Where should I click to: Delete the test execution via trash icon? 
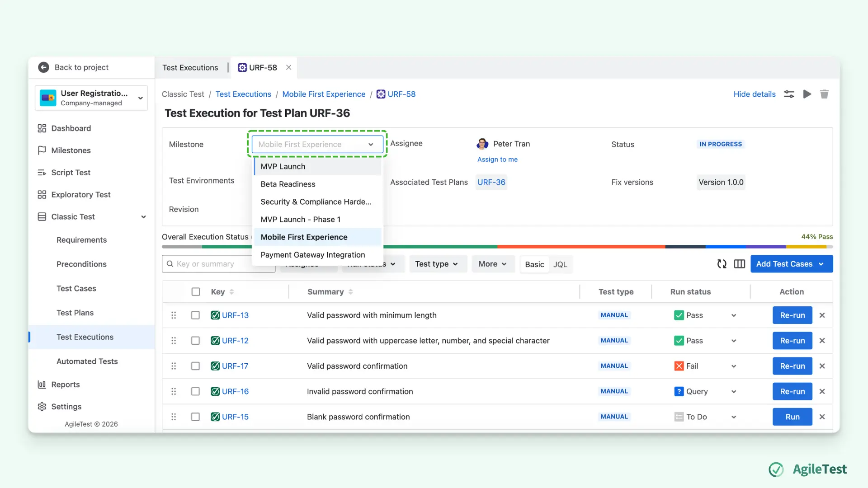point(824,94)
